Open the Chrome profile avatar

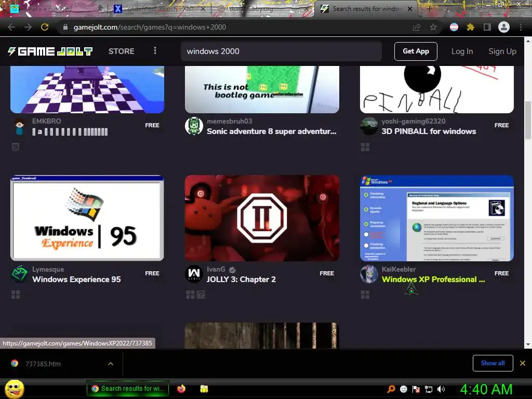click(504, 27)
